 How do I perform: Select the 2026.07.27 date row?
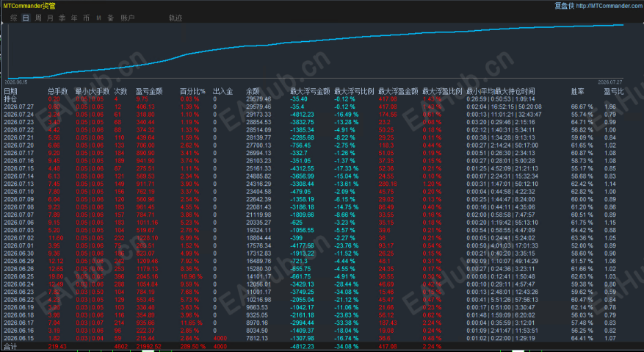[19, 107]
